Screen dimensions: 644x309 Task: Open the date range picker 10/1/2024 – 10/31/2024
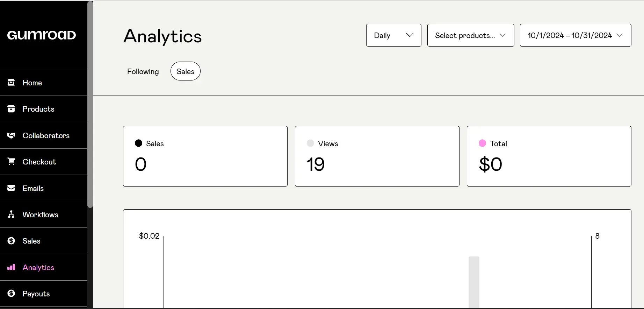point(576,35)
